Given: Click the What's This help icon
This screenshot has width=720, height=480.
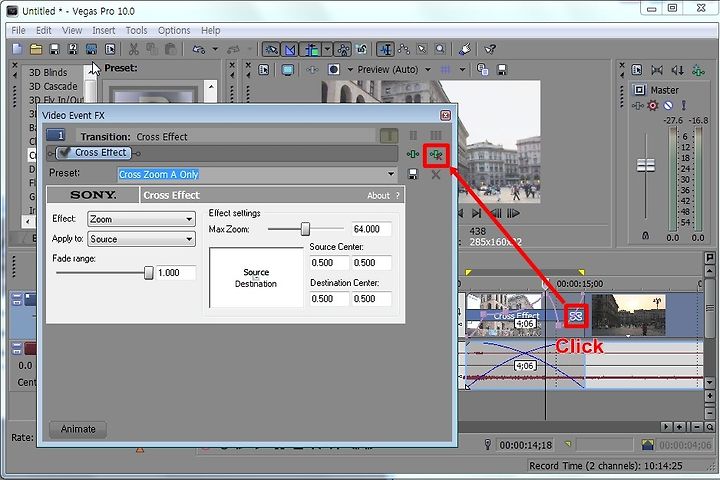Looking at the screenshot, I should (490, 49).
